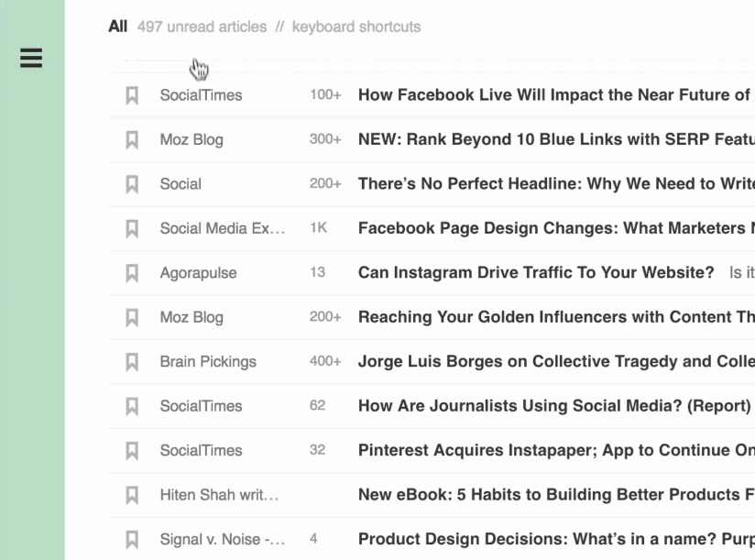Click the Agorapulse source name

pyautogui.click(x=199, y=273)
